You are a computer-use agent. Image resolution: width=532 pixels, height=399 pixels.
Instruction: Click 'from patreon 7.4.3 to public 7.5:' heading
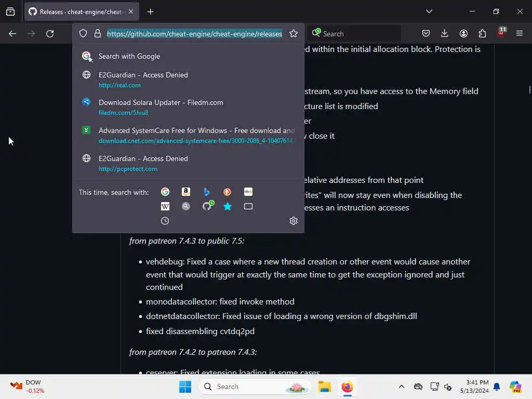pos(187,241)
